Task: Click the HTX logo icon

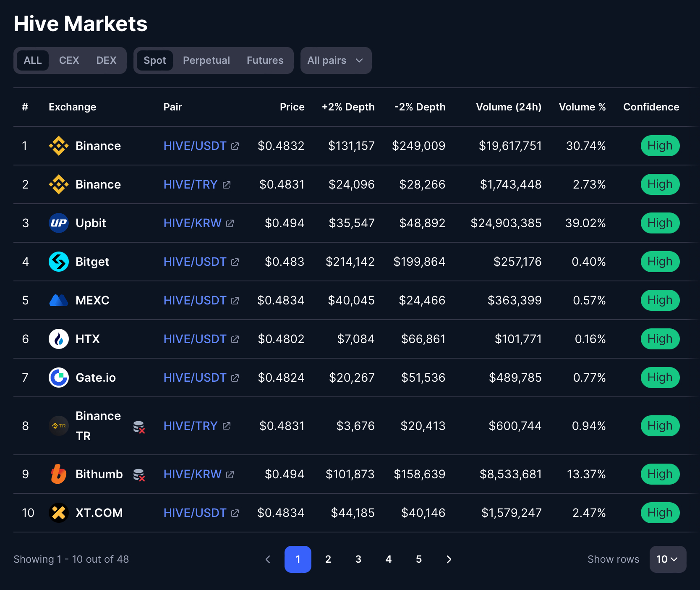Action: 59,339
